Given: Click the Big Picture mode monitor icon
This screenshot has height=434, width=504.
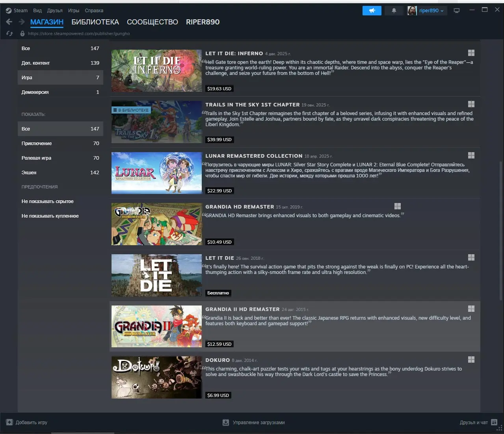Looking at the screenshot, I should (457, 11).
